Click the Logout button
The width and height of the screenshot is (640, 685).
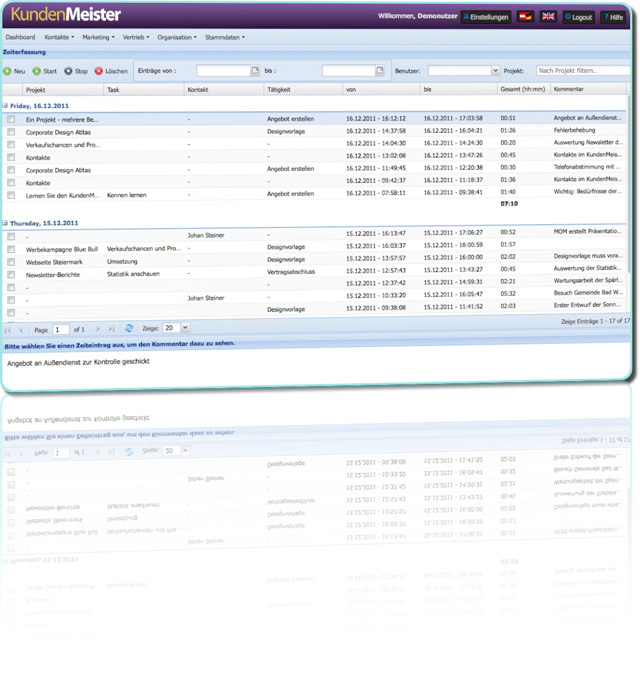578,17
